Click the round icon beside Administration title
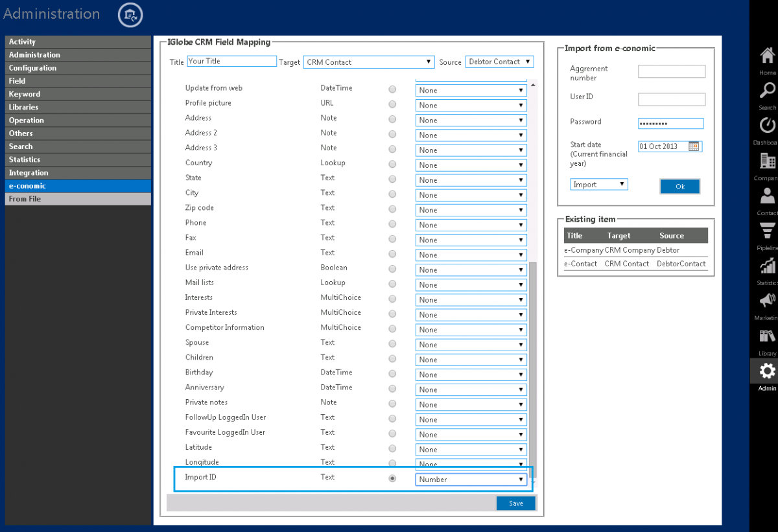The width and height of the screenshot is (778, 532). click(130, 15)
